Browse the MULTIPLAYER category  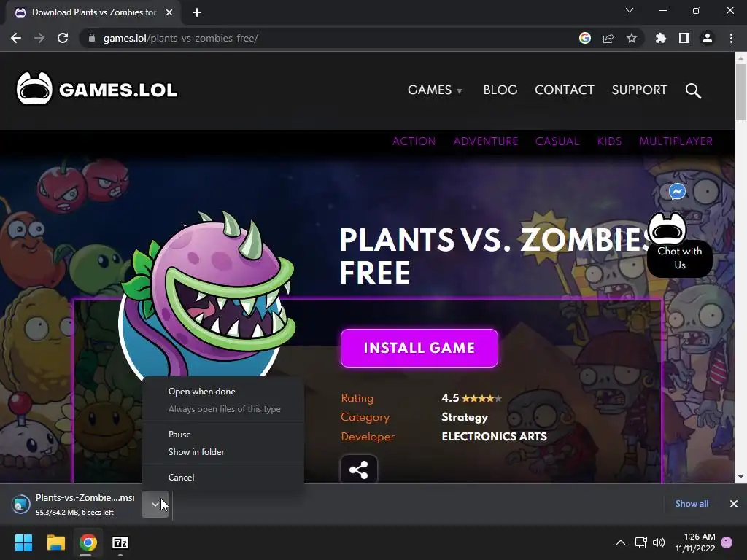(x=676, y=141)
